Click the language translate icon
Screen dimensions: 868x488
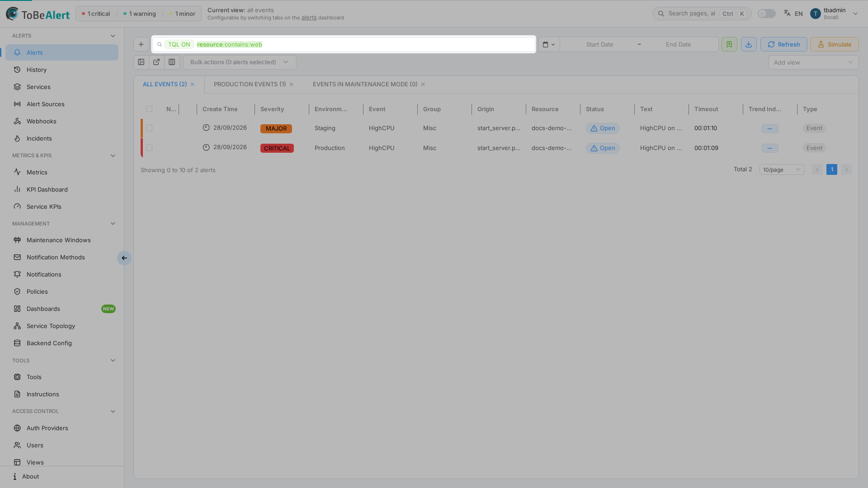[x=787, y=14]
